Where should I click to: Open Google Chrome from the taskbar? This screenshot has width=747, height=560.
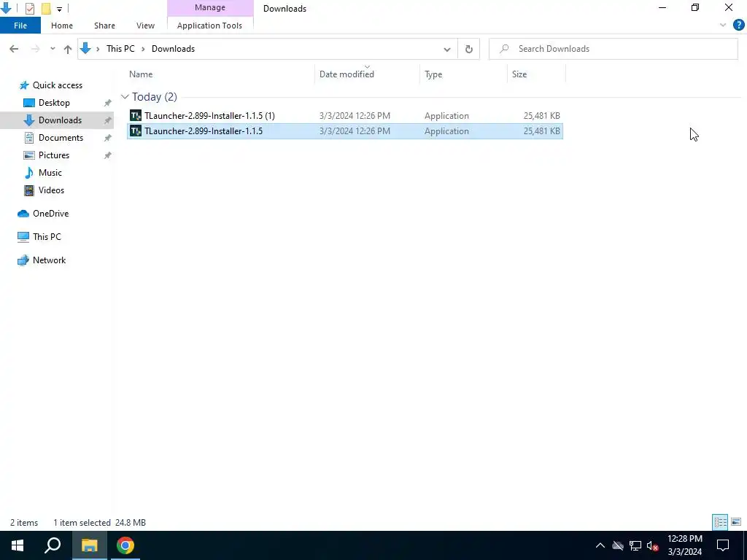tap(125, 545)
